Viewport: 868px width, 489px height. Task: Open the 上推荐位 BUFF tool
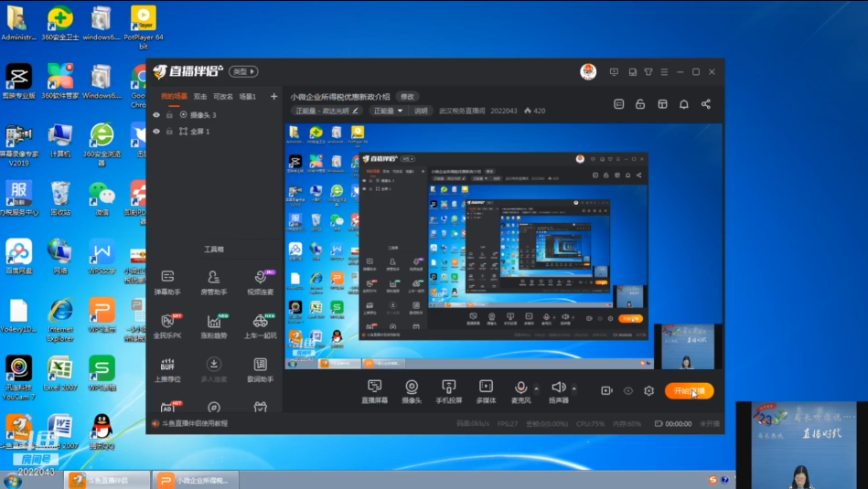[167, 369]
